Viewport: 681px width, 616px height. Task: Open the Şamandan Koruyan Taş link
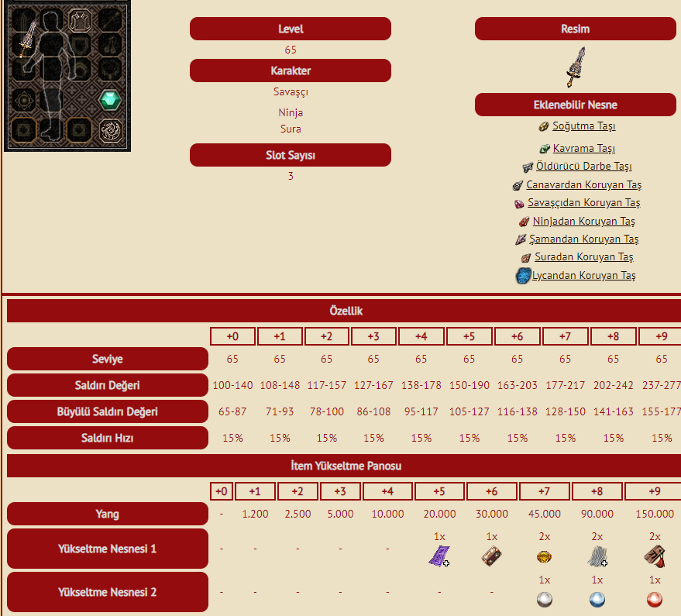click(x=583, y=239)
